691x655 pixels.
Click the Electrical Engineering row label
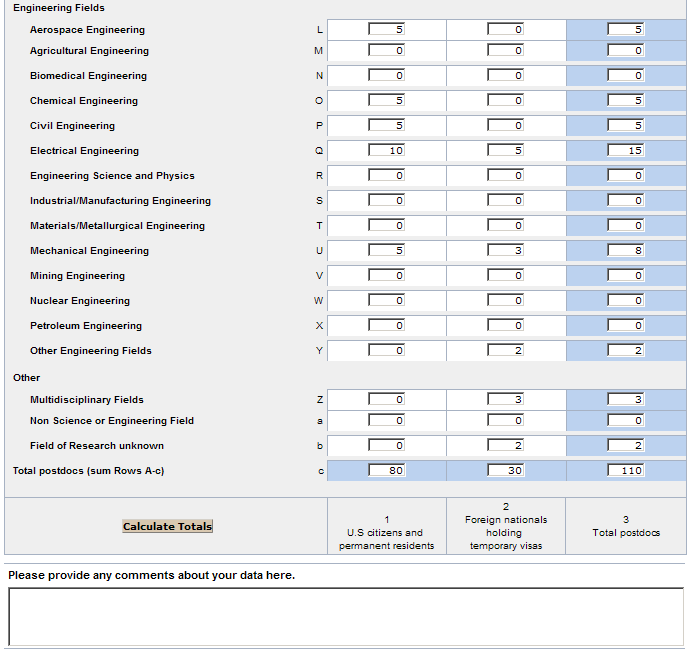pos(84,151)
